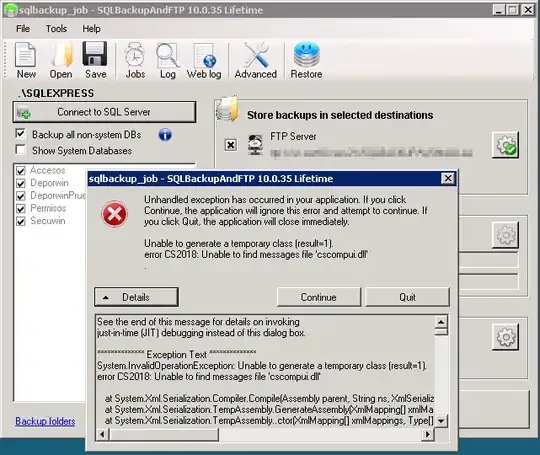Click app icon in main title bar
540x455 pixels.
[x=10, y=10]
